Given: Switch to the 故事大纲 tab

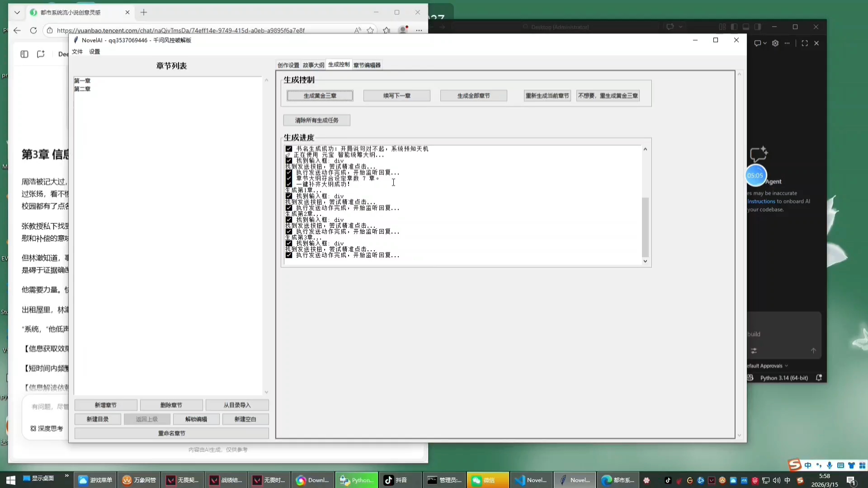Looking at the screenshot, I should click(x=313, y=65).
